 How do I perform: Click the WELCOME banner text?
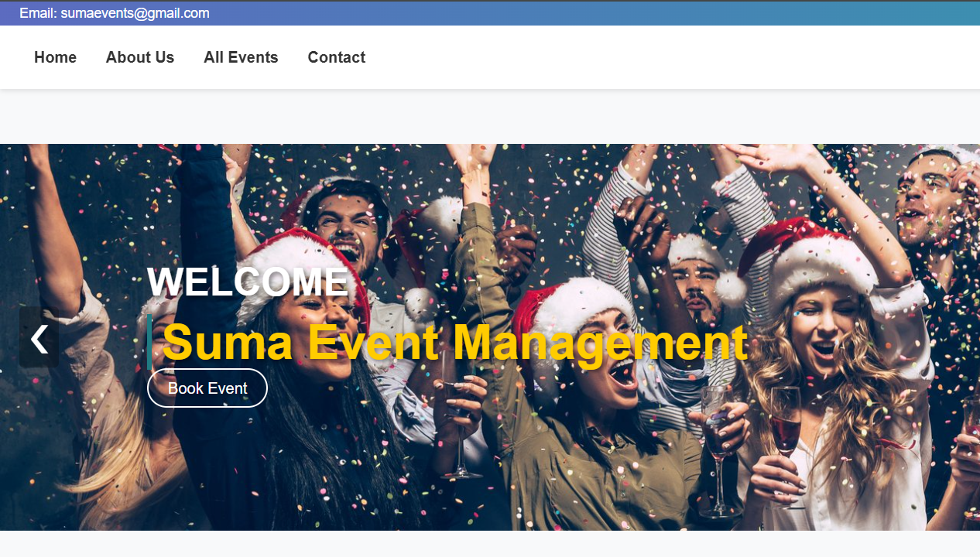click(248, 282)
